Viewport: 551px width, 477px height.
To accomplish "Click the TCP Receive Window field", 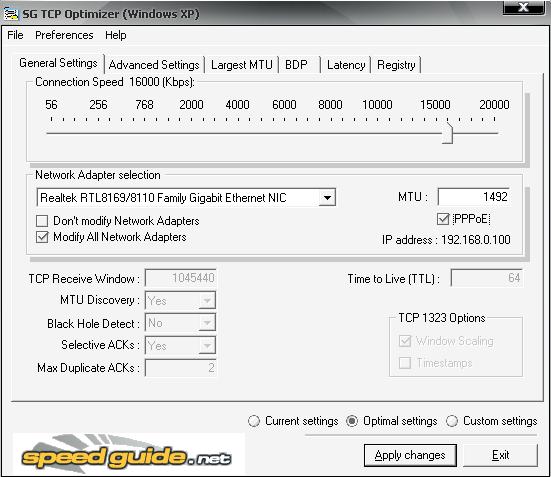I will click(x=181, y=278).
